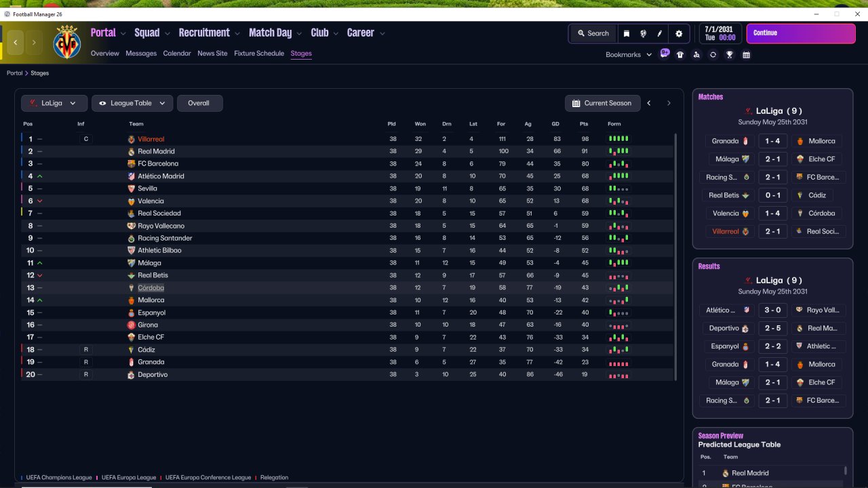This screenshot has height=488, width=868.
Task: Open the calendar shortcut icon under Continue
Action: click(x=746, y=55)
